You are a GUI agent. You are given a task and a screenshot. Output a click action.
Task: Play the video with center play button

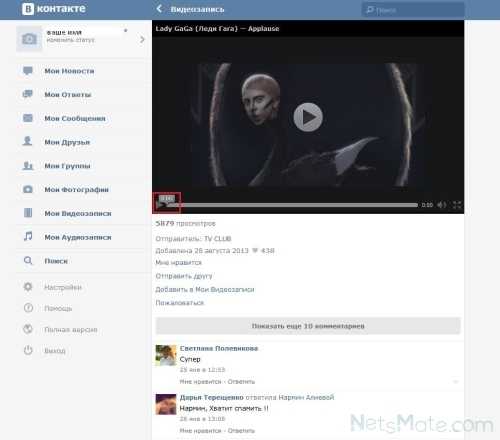[x=308, y=117]
